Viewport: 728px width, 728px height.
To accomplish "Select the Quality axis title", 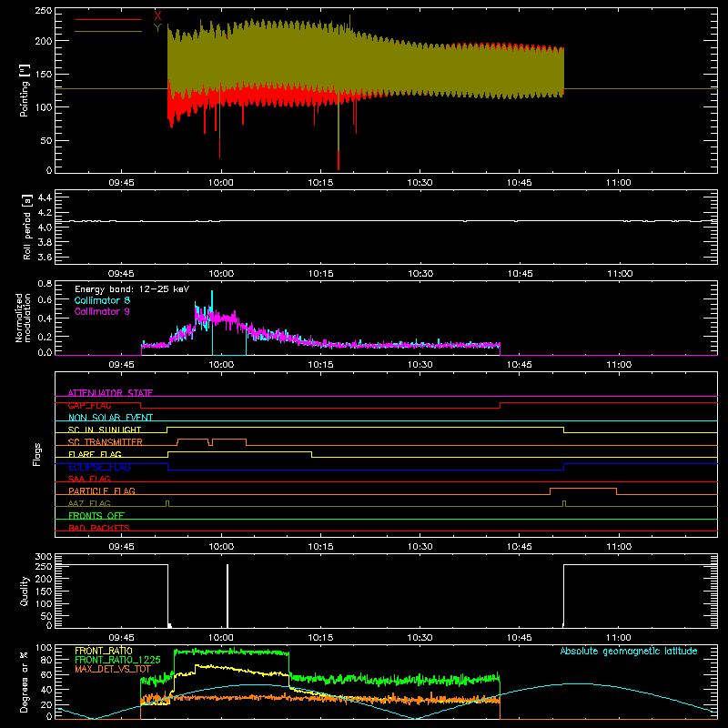I will tap(25, 591).
